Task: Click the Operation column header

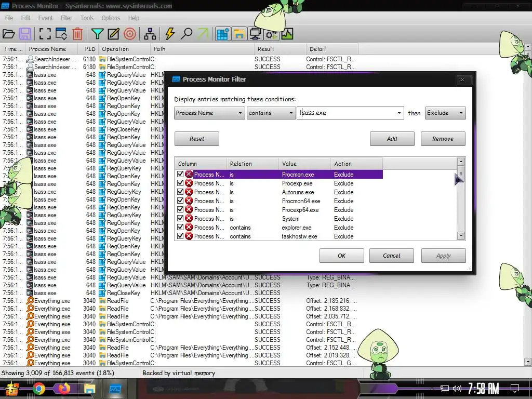Action: [x=124, y=49]
